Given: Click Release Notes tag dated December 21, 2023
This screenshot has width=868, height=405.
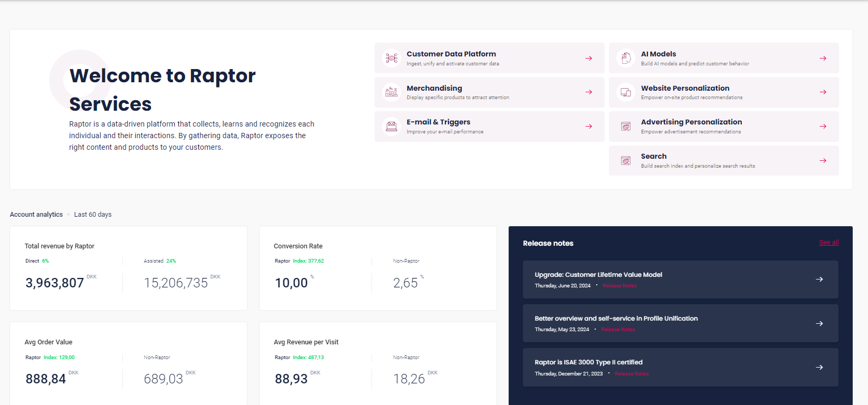Looking at the screenshot, I should click(632, 374).
